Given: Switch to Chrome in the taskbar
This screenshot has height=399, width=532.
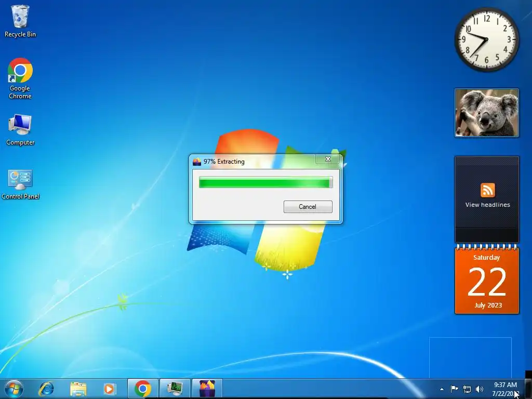Looking at the screenshot, I should coord(142,389).
